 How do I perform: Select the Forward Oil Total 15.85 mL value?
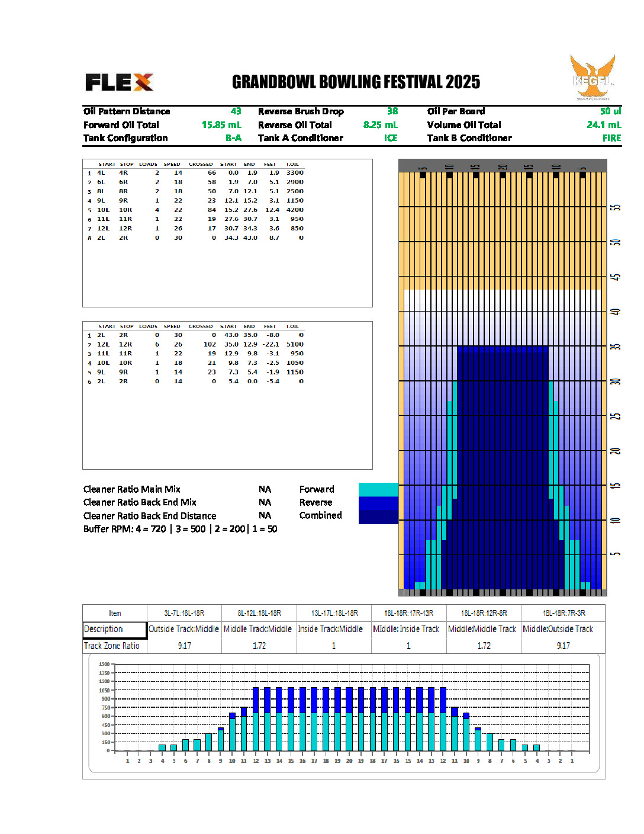tap(221, 125)
